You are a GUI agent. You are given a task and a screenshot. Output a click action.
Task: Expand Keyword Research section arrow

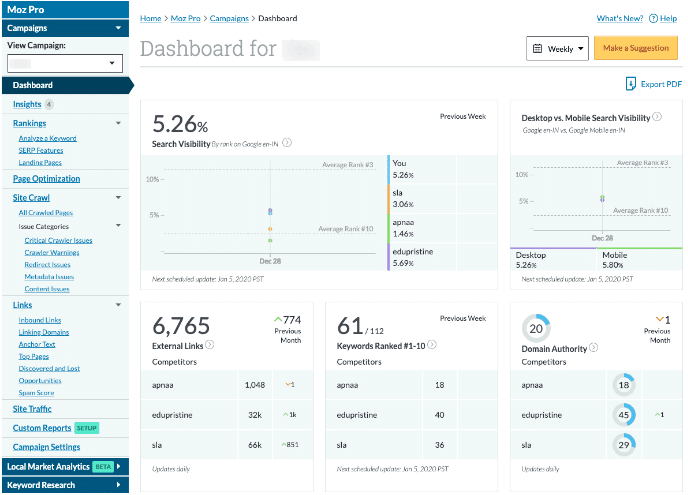[x=119, y=485]
